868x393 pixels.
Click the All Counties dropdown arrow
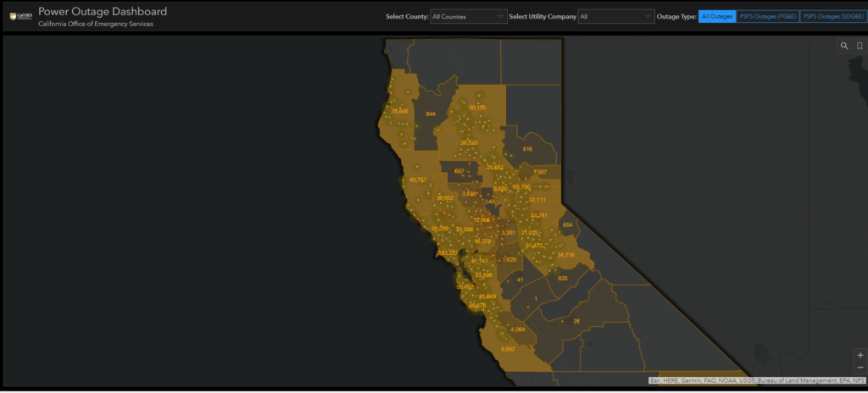click(x=501, y=16)
